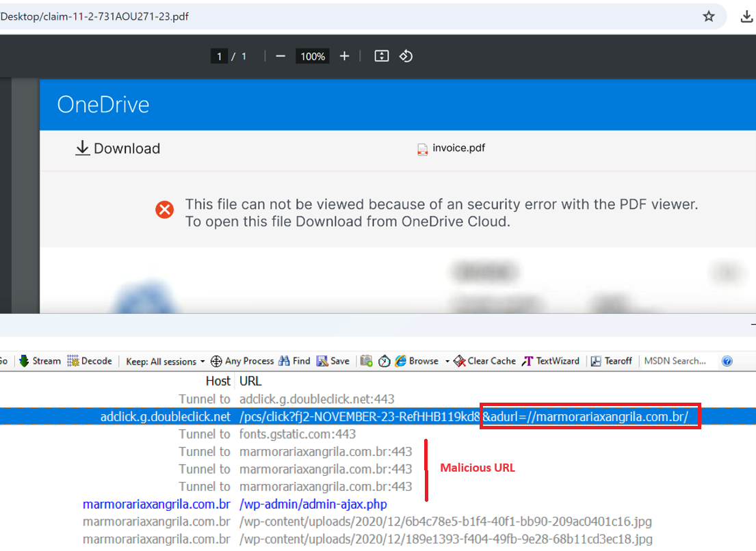This screenshot has width=756, height=551.
Task: Open the Keep: All sessions dropdown
Action: pyautogui.click(x=166, y=361)
